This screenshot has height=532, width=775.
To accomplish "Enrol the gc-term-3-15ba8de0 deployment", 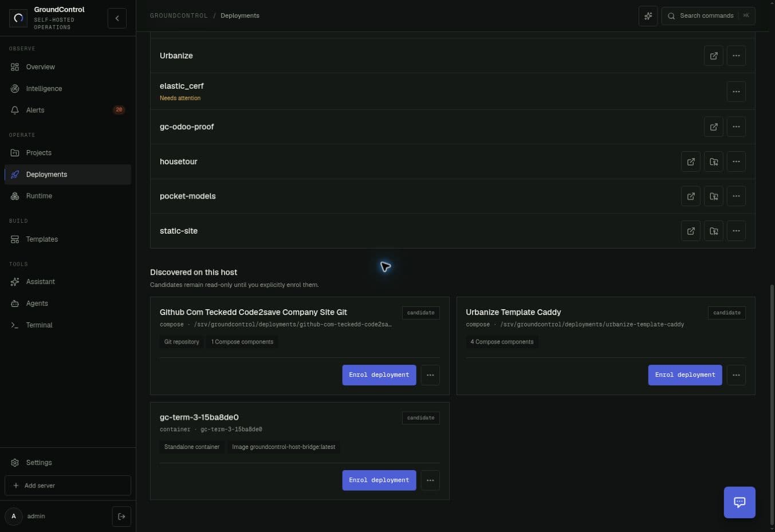I will coord(379,480).
